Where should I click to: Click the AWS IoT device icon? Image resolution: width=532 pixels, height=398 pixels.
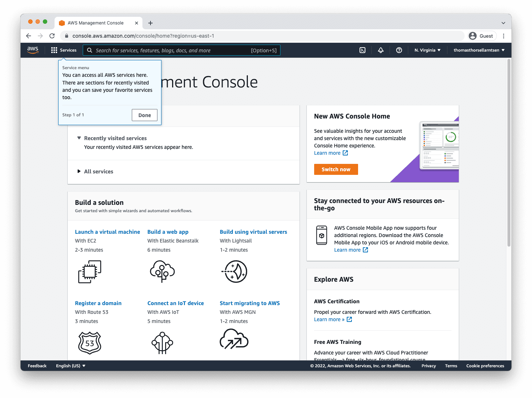coord(162,342)
